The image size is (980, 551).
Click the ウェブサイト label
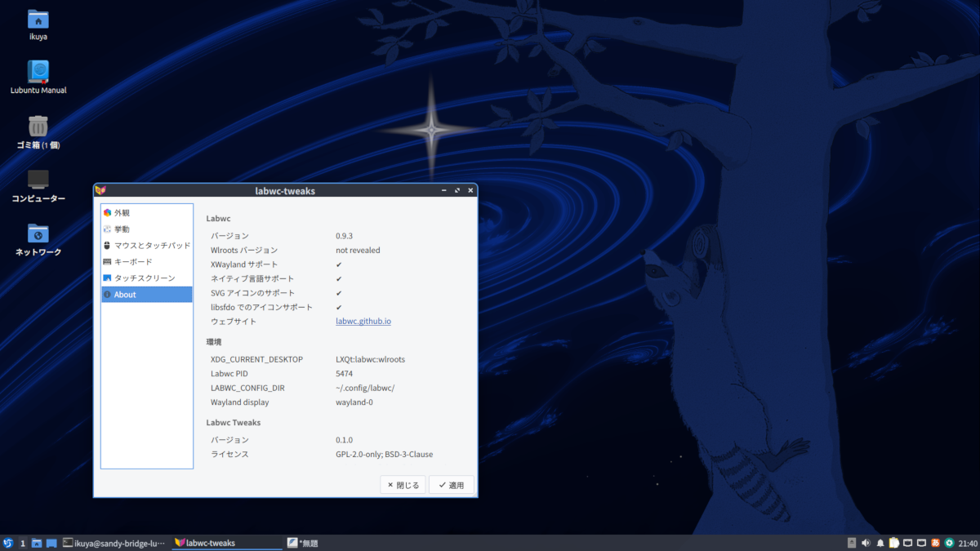click(x=234, y=321)
